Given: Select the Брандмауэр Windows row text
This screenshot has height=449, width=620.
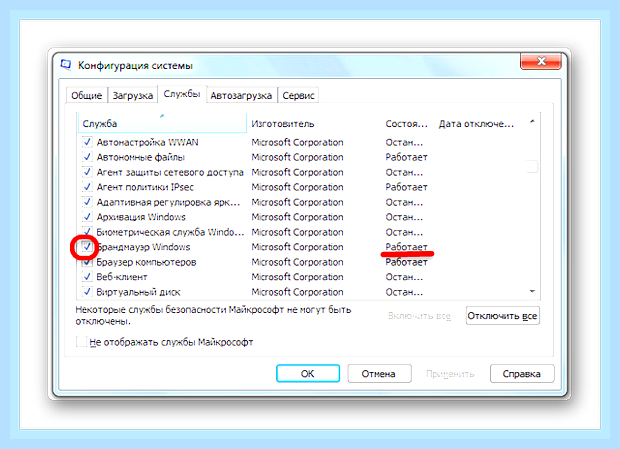Looking at the screenshot, I should coord(144,247).
